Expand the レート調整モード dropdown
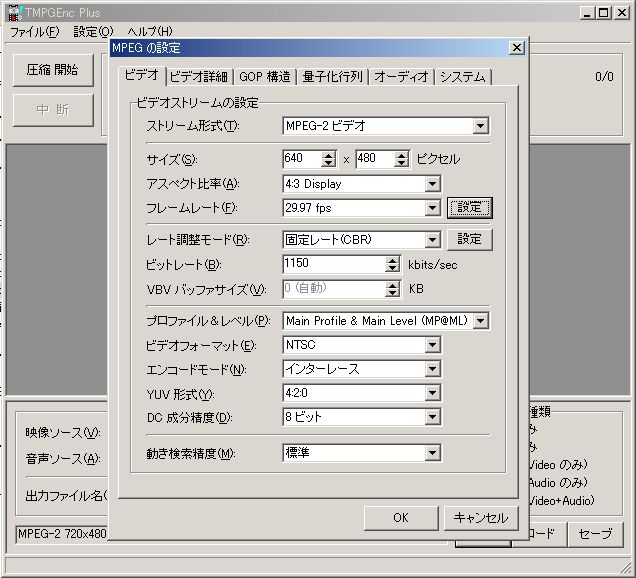 [432, 240]
